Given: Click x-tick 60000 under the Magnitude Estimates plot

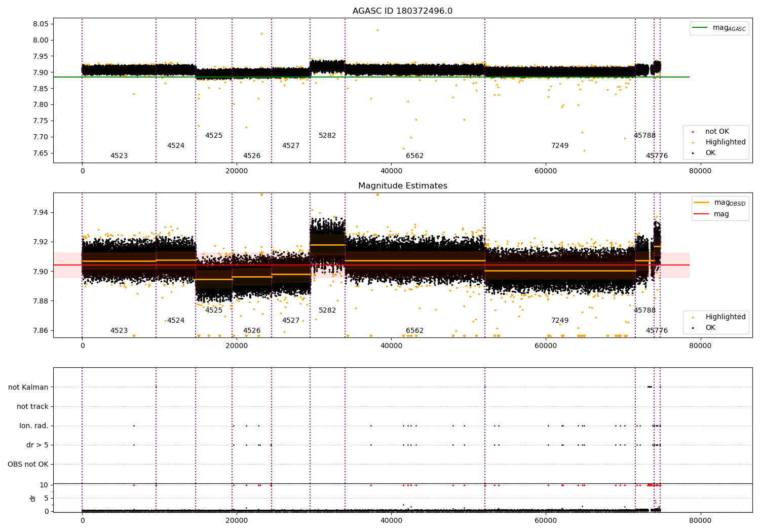Looking at the screenshot, I should click(x=546, y=346).
